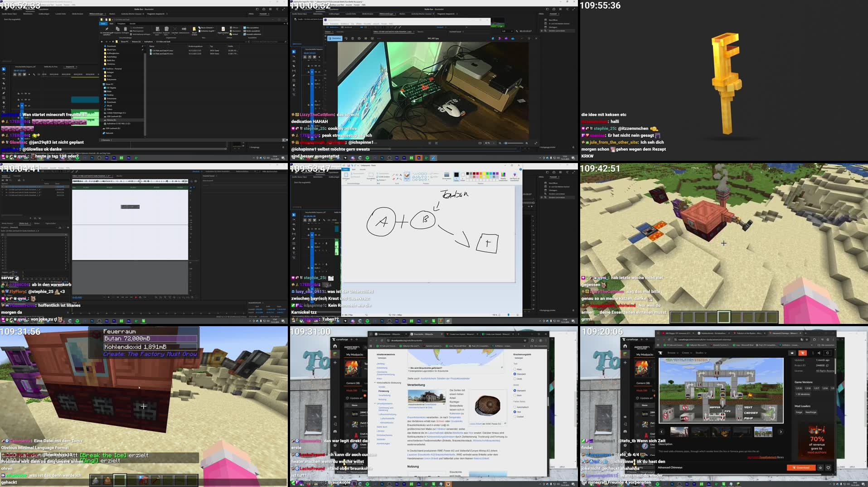The image size is (868, 487).
Task: Select the 'Braunkohle – Wikipedia' browser tab
Action: (x=423, y=334)
